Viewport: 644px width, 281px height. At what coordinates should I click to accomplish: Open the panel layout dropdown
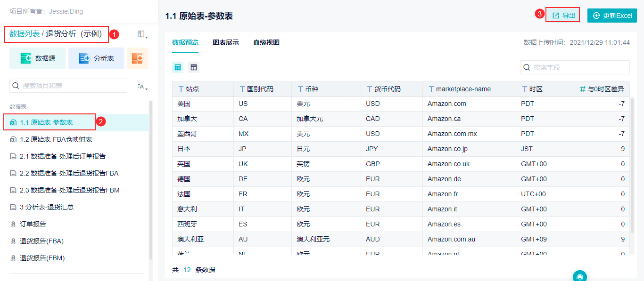tap(142, 34)
